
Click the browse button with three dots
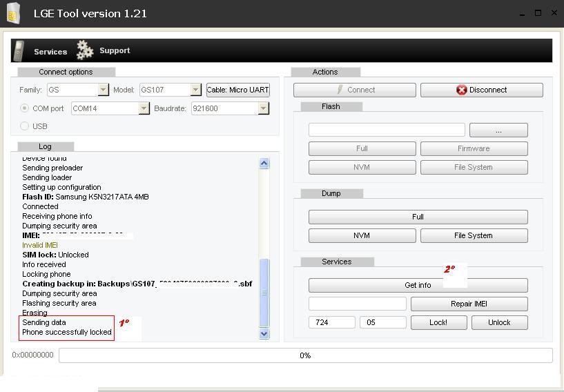tap(498, 130)
